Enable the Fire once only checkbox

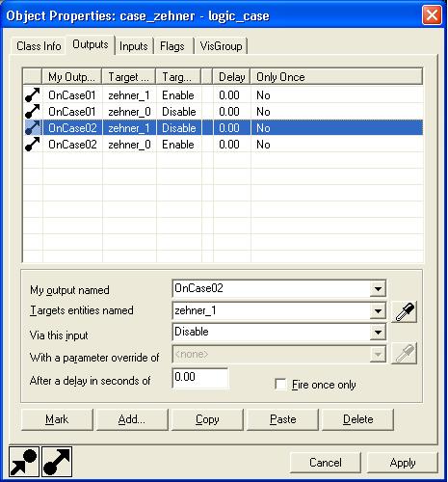point(280,385)
